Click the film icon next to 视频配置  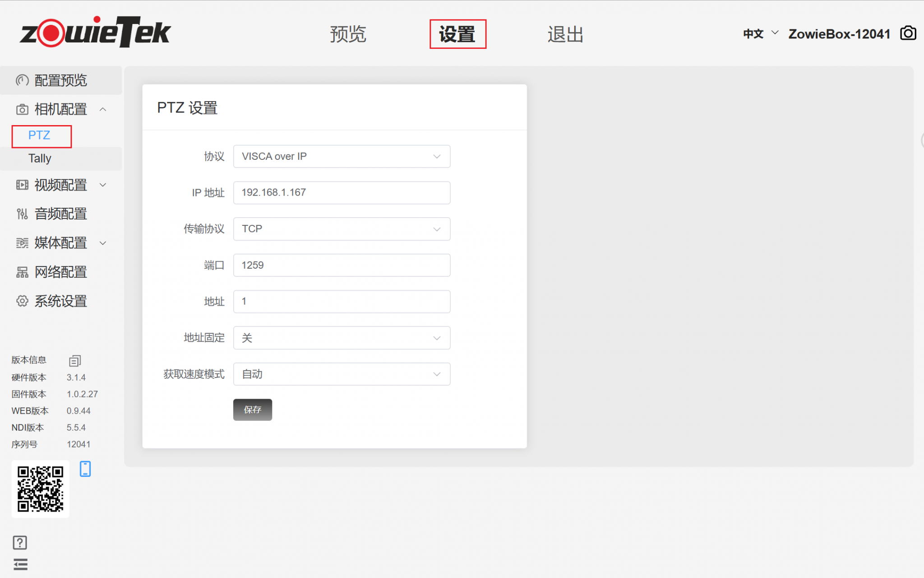point(22,185)
